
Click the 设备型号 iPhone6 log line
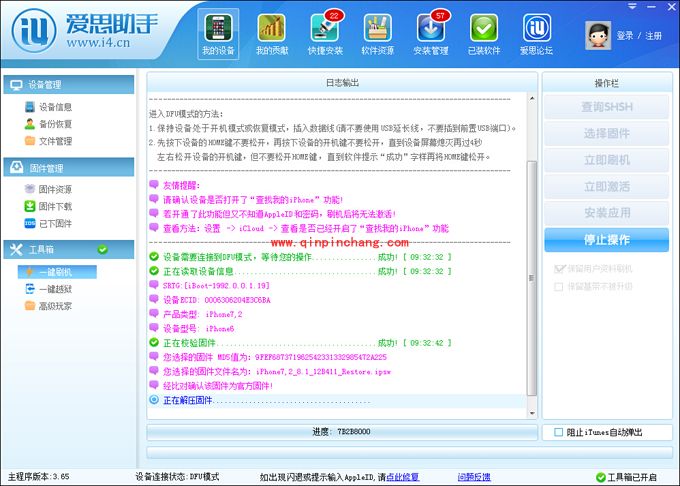(x=191, y=328)
